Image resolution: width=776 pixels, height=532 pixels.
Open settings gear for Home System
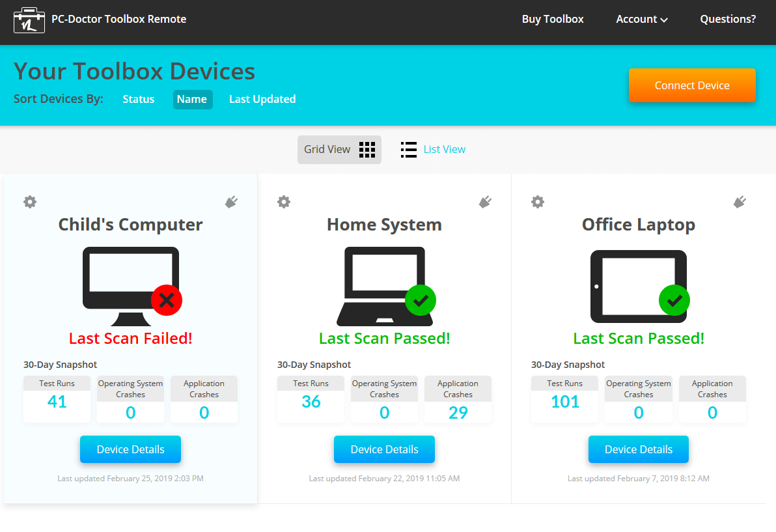pyautogui.click(x=284, y=202)
